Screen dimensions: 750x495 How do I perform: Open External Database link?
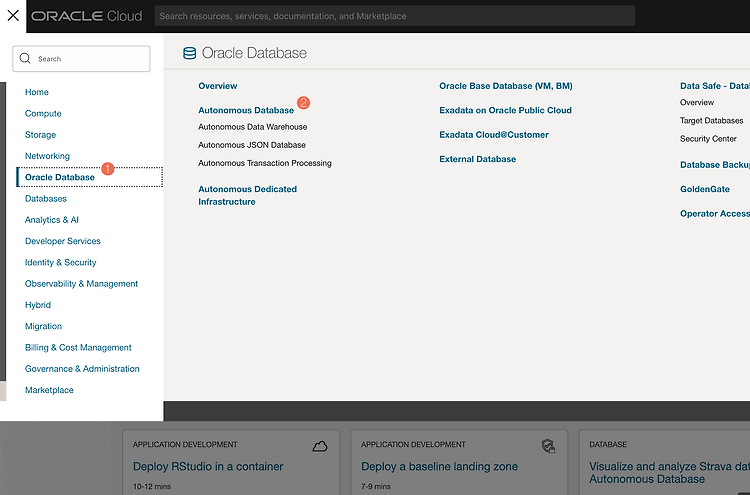(x=478, y=159)
